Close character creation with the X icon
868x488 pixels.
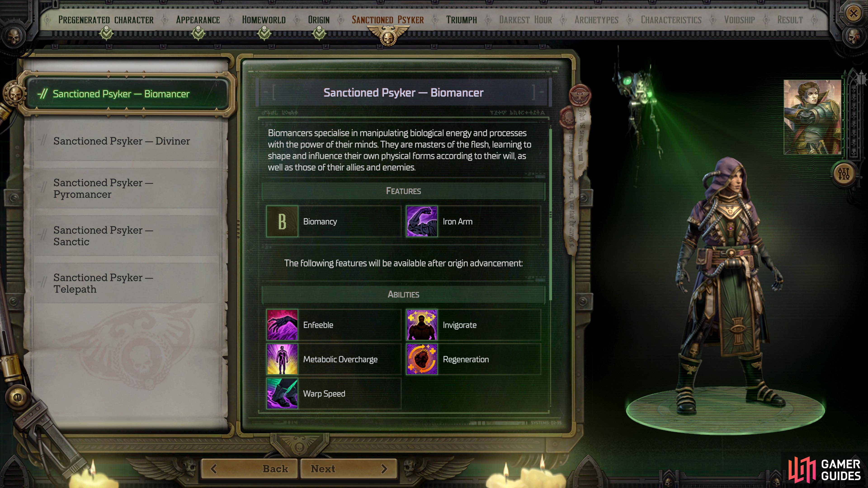pos(853,14)
